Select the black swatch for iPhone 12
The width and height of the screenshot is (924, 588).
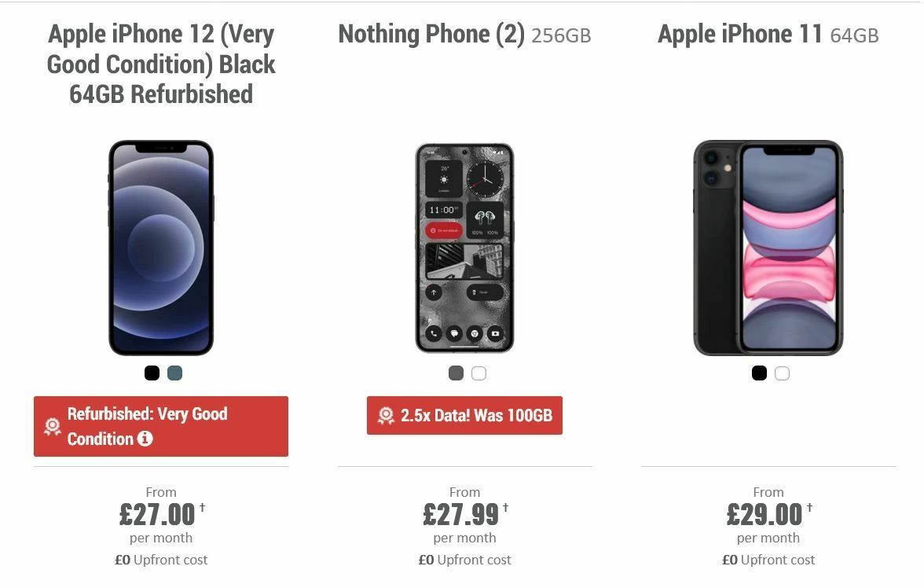tap(151, 373)
